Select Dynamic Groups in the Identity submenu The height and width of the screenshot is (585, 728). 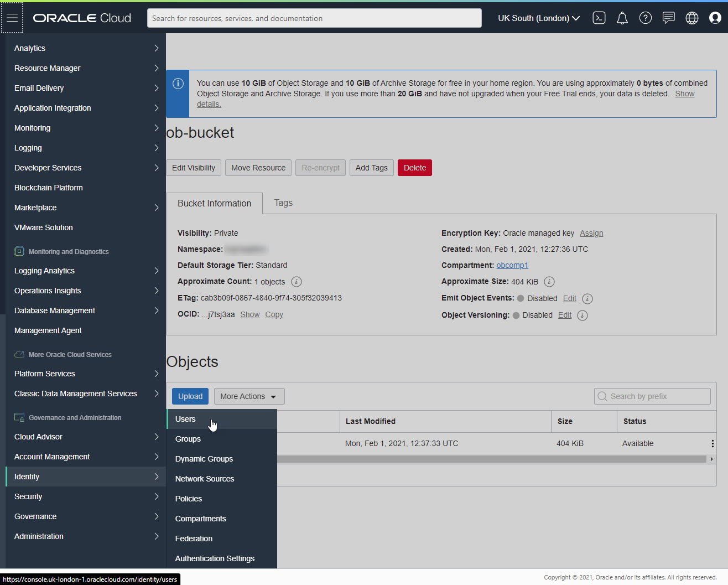[222, 459]
